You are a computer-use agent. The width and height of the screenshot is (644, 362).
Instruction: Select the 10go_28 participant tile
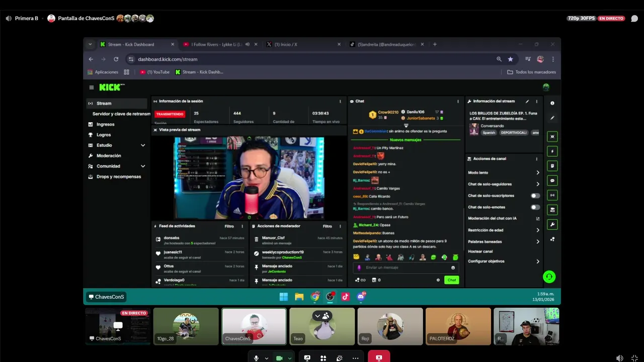click(186, 326)
